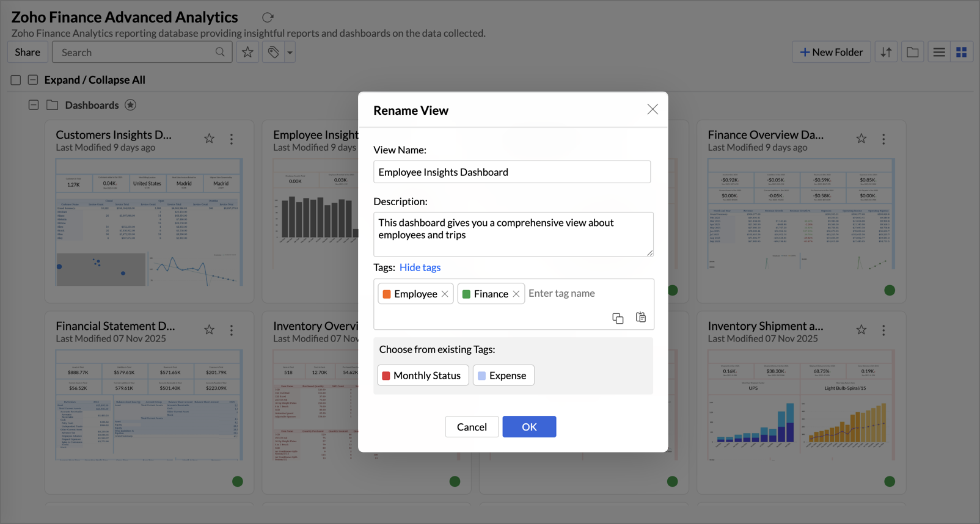Pick the red Monthly Status tag
980x524 pixels.
[x=423, y=376]
